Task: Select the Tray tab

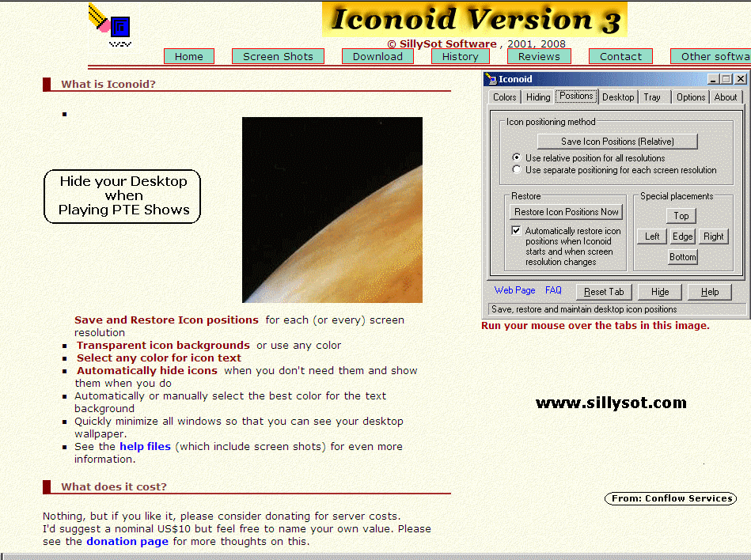Action: tap(652, 97)
